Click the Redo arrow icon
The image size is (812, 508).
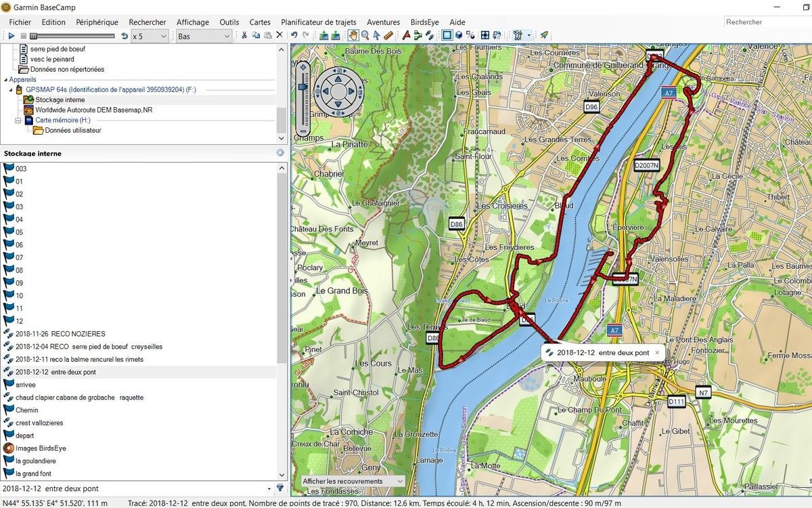306,35
